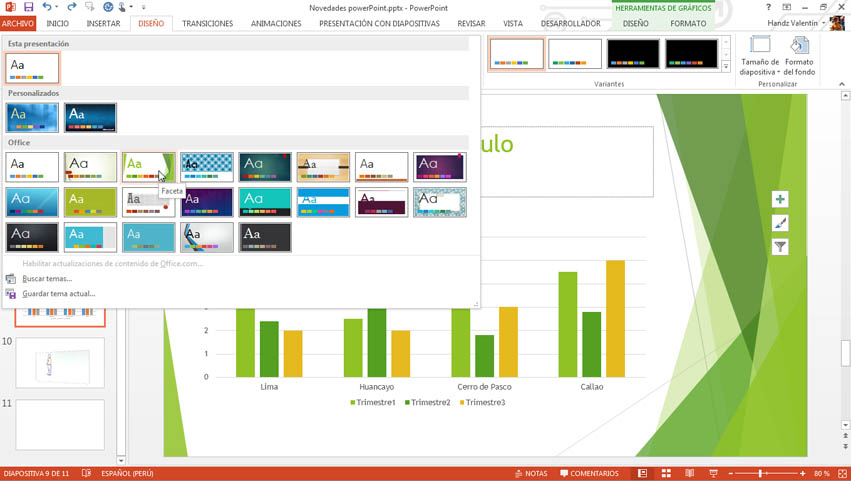Image resolution: width=851 pixels, height=481 pixels.
Task: Start slideshow from status bar icon
Action: [713, 473]
